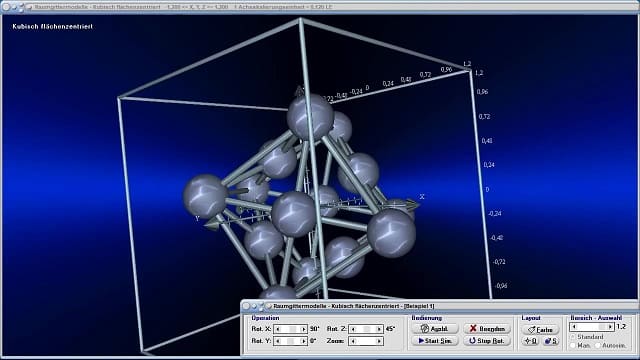This screenshot has width=640, height=360.
Task: Increase Rot. Z with right arrow
Action: coord(378,329)
